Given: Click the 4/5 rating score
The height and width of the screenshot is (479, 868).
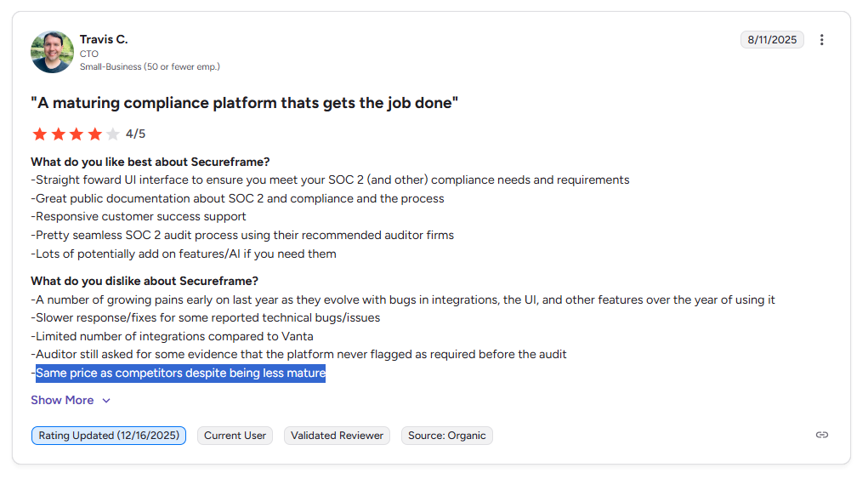Looking at the screenshot, I should pos(136,134).
